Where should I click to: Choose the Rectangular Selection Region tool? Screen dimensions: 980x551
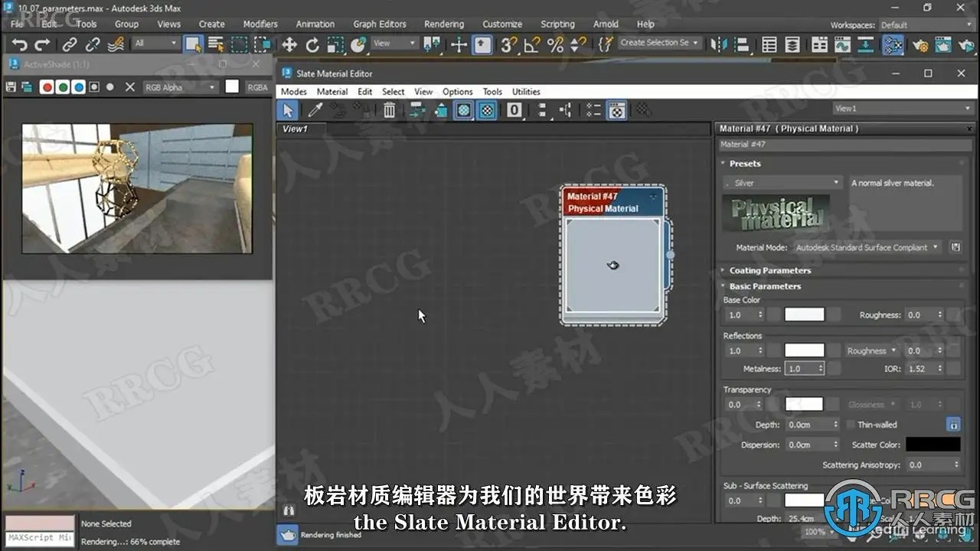240,45
